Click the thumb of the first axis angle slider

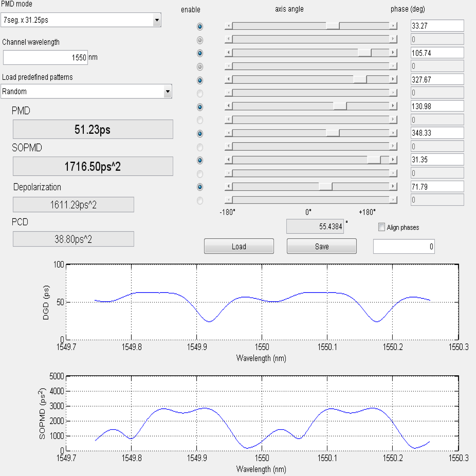[333, 25]
